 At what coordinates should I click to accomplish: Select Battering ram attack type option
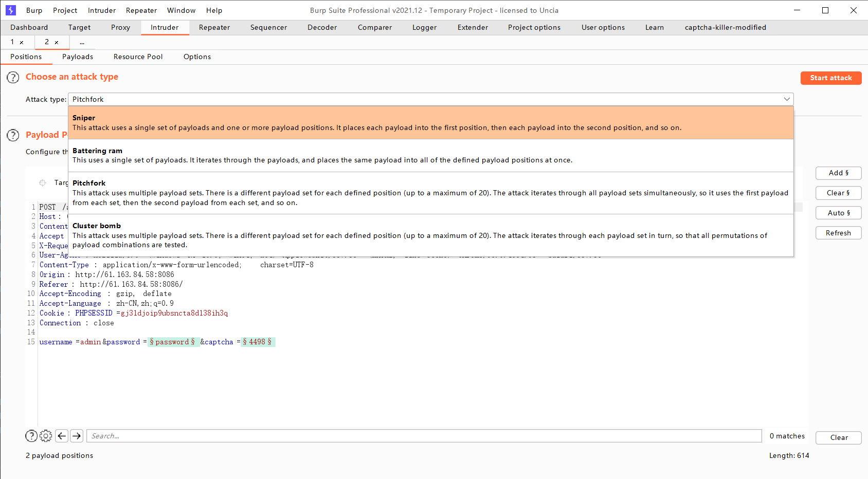click(431, 155)
